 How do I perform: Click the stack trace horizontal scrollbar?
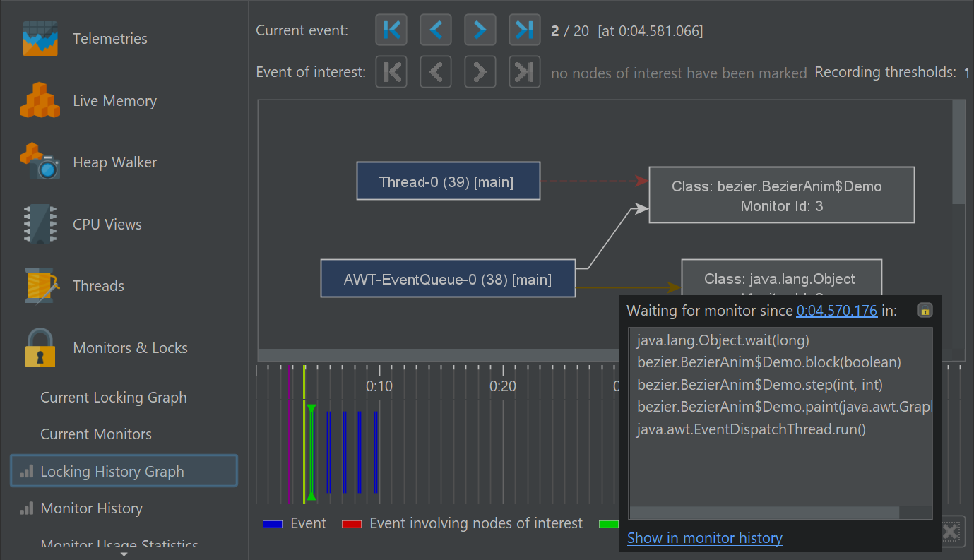coord(764,512)
